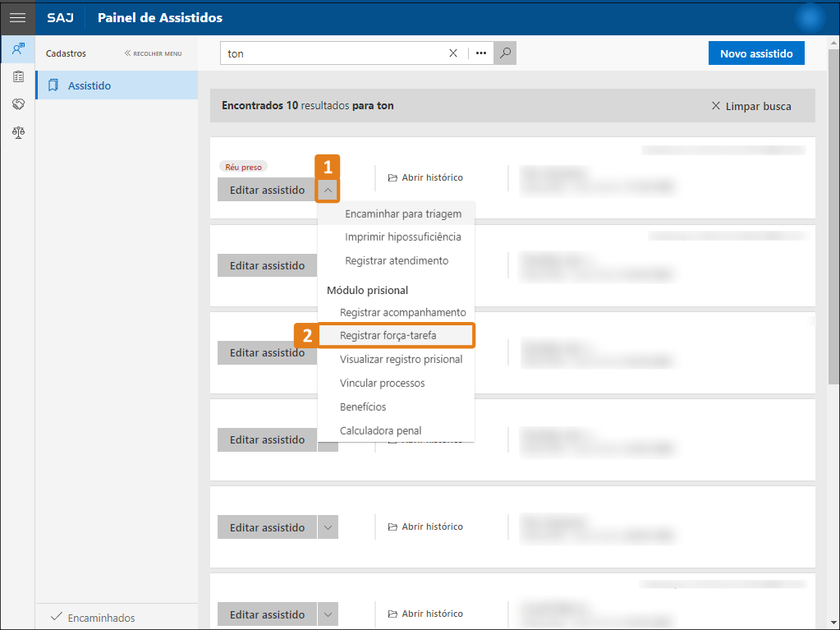Click the SAJ logo text

coord(60,18)
